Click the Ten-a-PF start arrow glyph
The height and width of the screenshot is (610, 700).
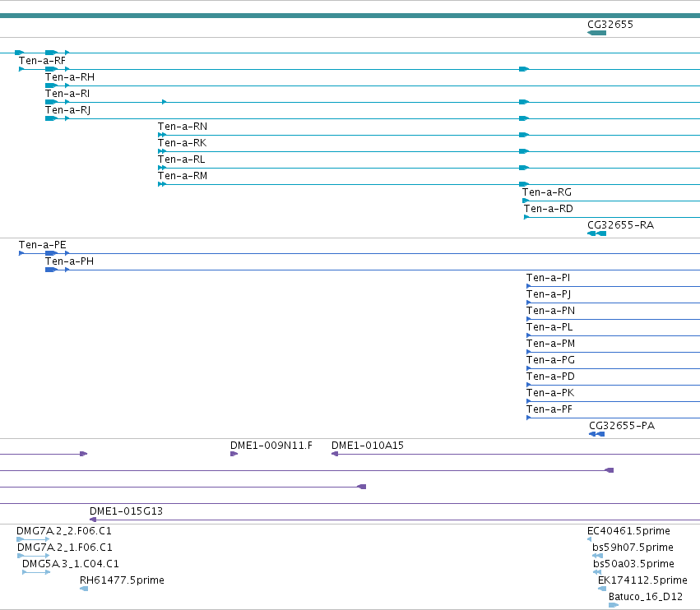tap(529, 418)
